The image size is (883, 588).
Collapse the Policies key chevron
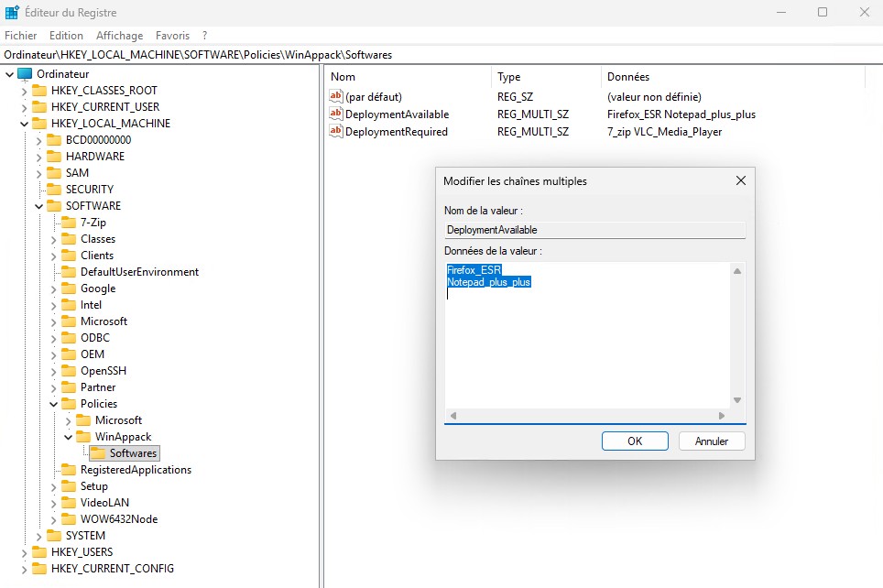click(53, 404)
